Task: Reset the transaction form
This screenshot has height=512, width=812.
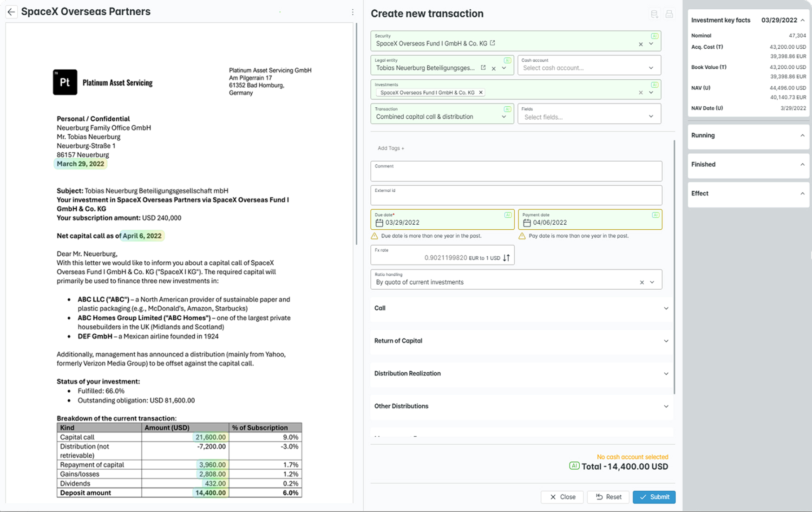Action: click(608, 497)
